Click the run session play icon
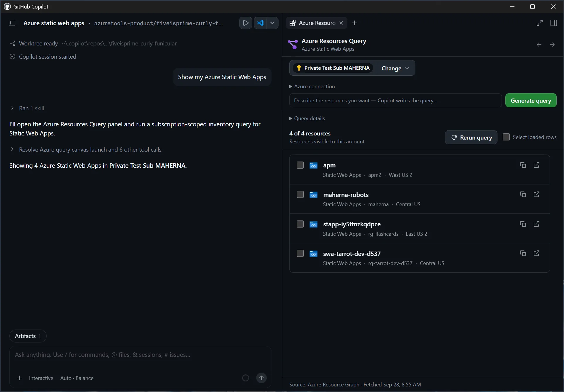The image size is (564, 392). pyautogui.click(x=246, y=23)
